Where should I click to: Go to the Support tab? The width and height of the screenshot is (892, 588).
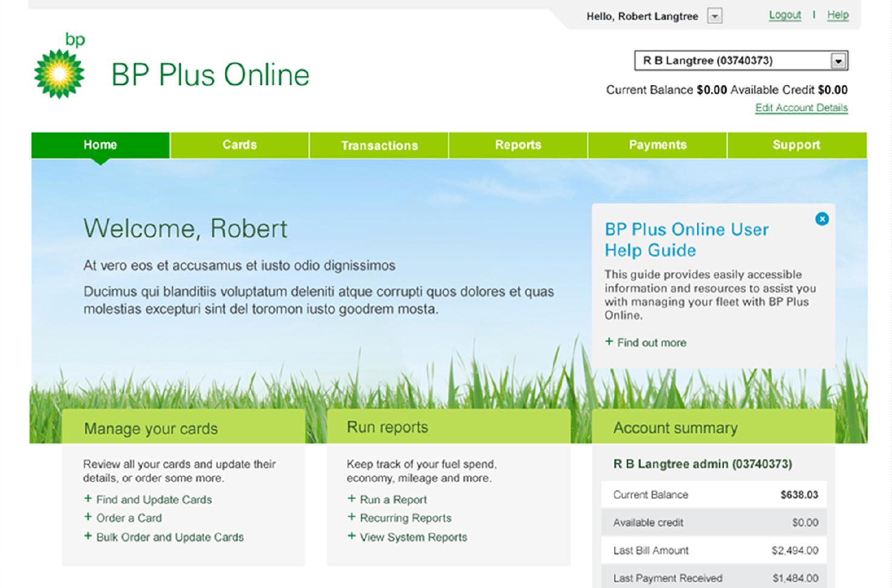[x=797, y=145]
